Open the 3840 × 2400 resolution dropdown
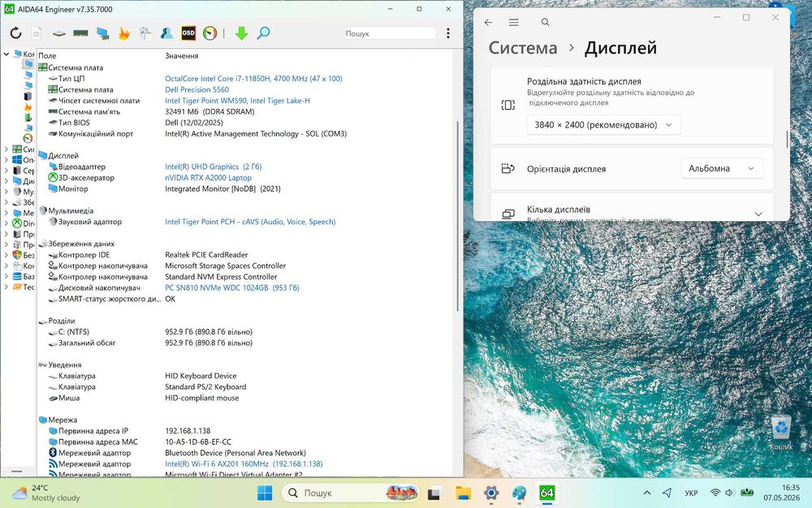Viewport: 812px width, 508px height. (x=604, y=125)
